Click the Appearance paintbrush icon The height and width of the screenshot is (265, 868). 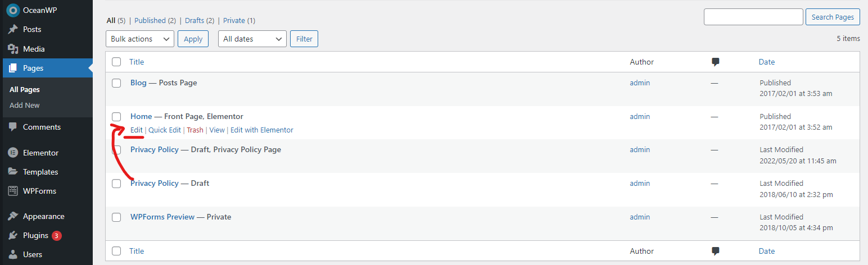[13, 216]
